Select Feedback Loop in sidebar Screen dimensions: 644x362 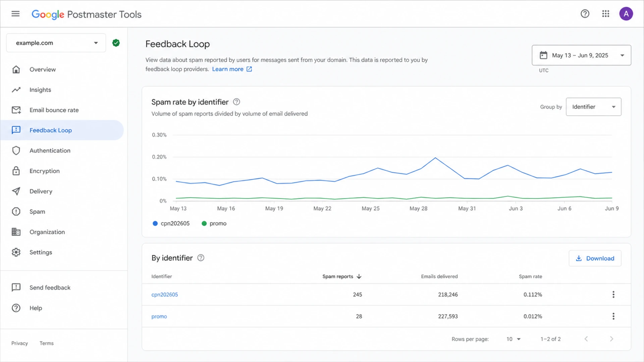click(x=62, y=130)
